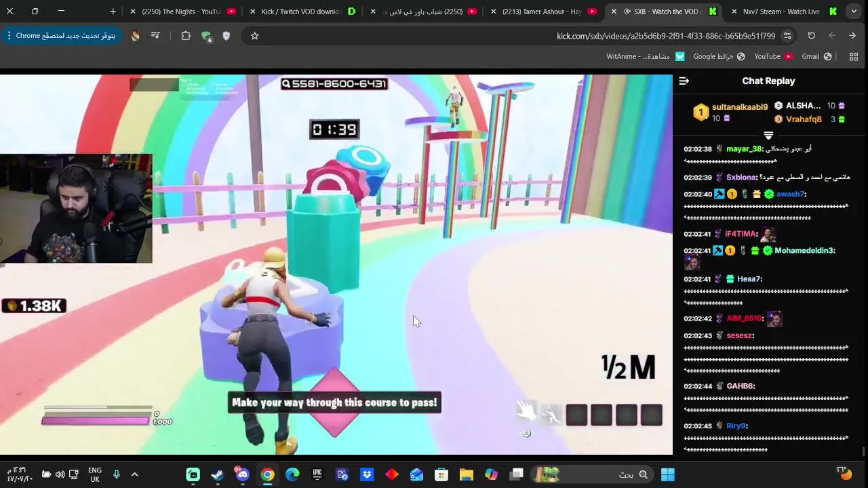The image size is (868, 488).
Task: Open the Google Maps bookmark
Action: click(719, 57)
